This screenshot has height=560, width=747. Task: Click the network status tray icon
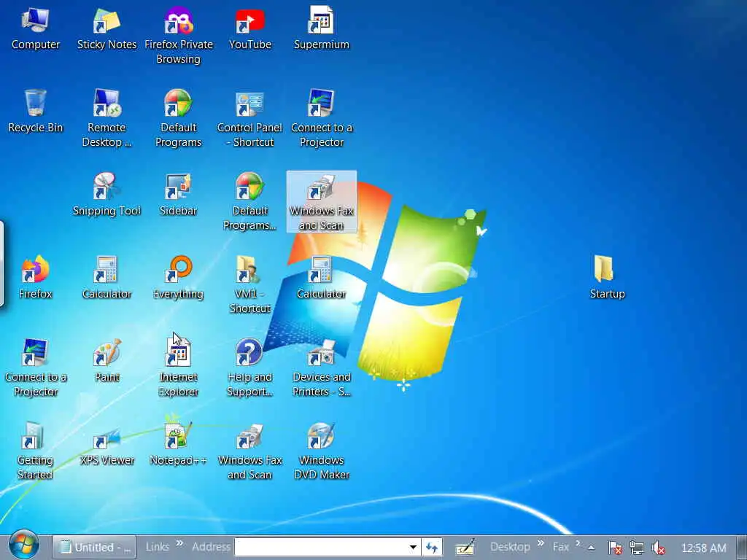tap(636, 548)
